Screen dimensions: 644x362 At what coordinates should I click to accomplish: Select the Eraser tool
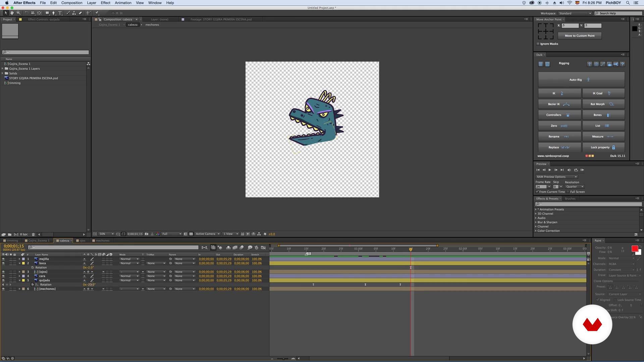pyautogui.click(x=80, y=13)
